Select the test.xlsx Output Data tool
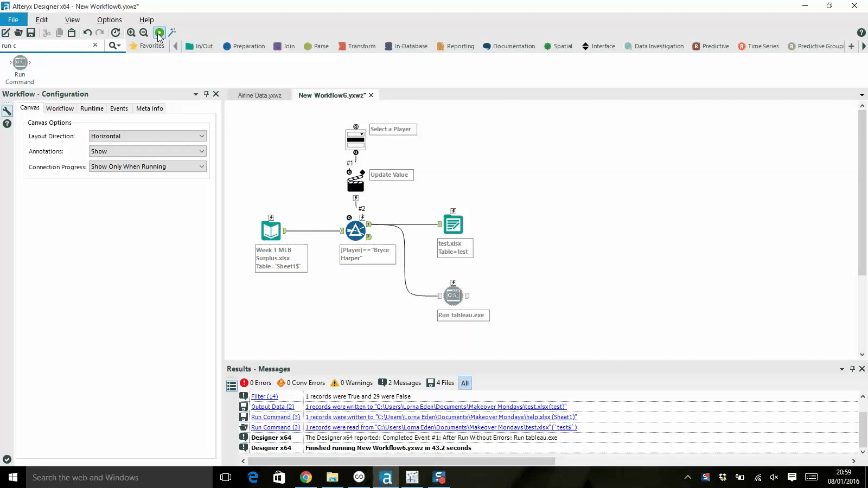Viewport: 868px width, 488px height. [x=453, y=224]
